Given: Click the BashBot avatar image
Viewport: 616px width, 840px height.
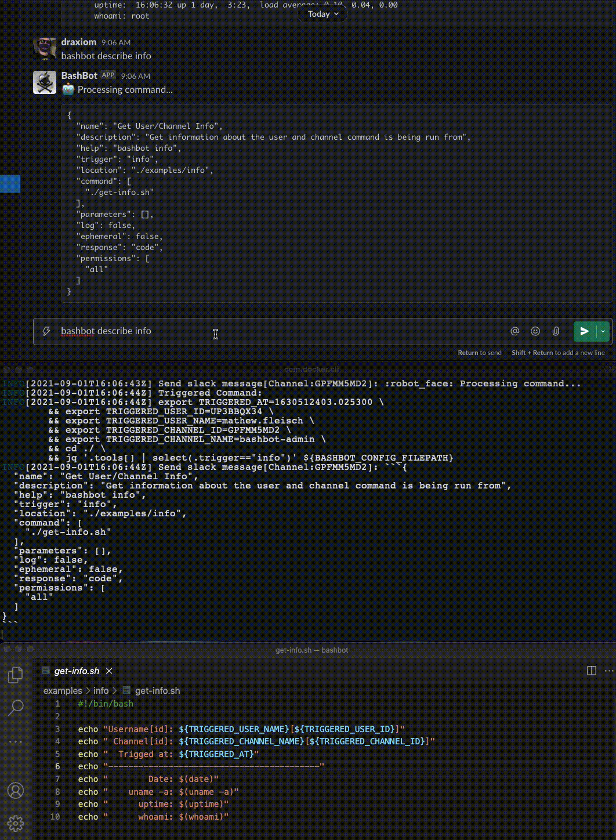Looking at the screenshot, I should click(x=45, y=82).
